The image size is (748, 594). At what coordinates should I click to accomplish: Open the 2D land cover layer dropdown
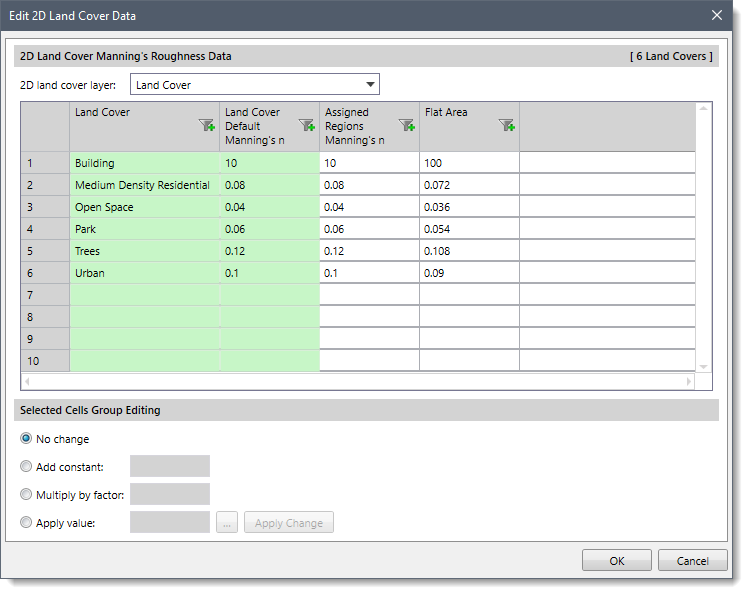tap(255, 84)
